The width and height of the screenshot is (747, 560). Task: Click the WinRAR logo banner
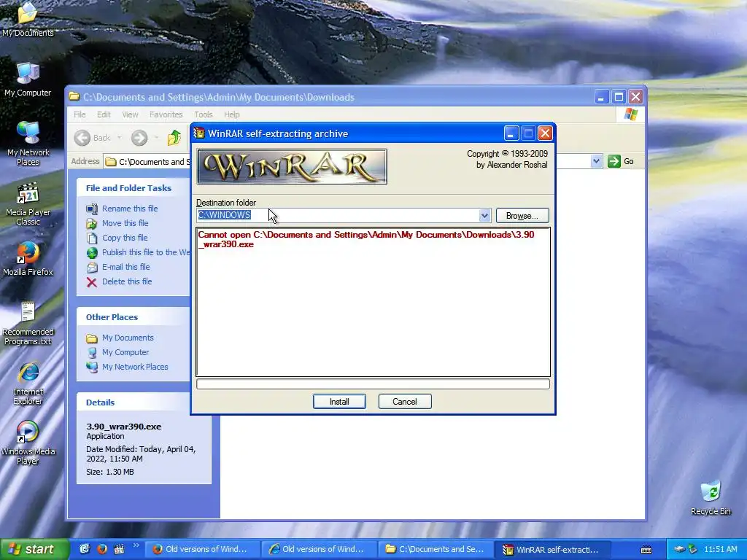[292, 166]
